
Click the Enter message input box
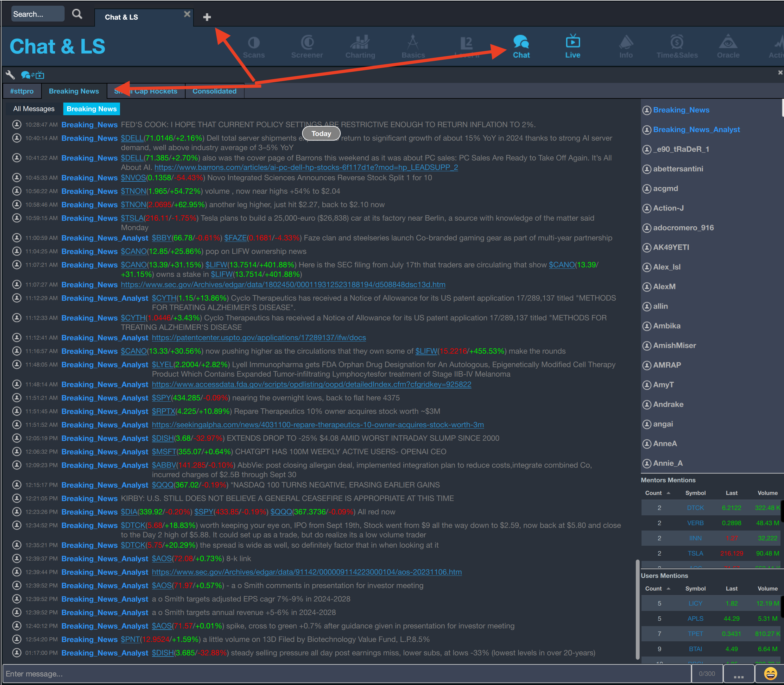coord(346,674)
